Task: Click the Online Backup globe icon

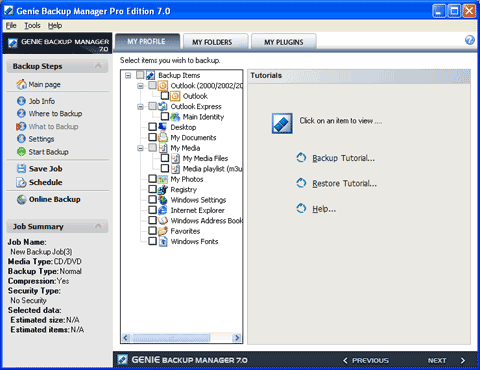Action: click(22, 199)
